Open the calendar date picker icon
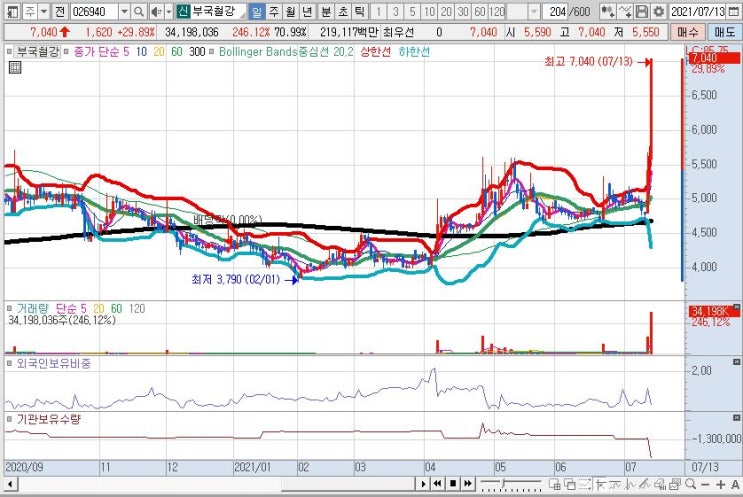Screen dimensions: 743x497 pos(734,11)
